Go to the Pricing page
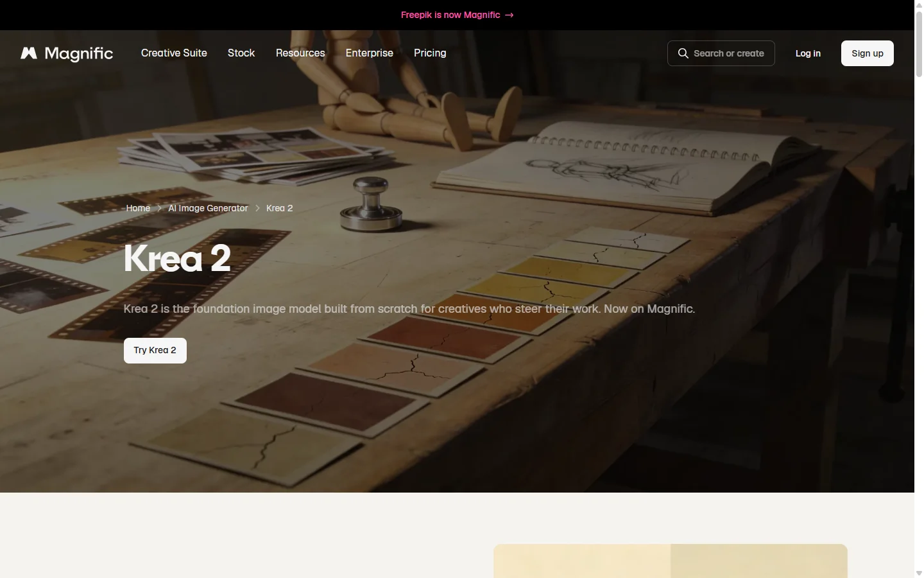Screen dimensions: 924x578 click(430, 53)
